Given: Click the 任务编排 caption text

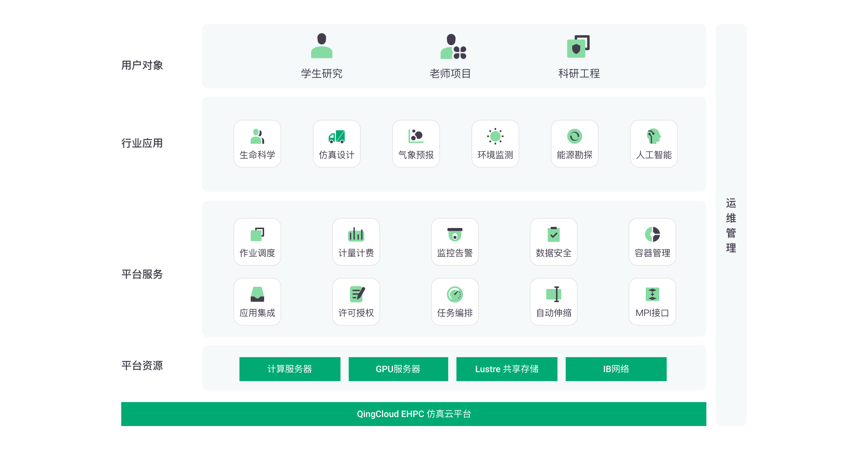Looking at the screenshot, I should tap(455, 313).
